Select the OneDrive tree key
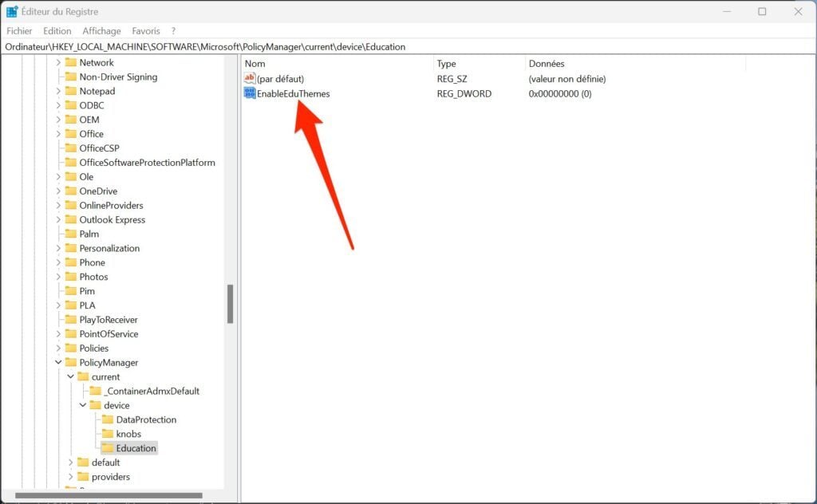This screenshot has width=817, height=504. 98,191
